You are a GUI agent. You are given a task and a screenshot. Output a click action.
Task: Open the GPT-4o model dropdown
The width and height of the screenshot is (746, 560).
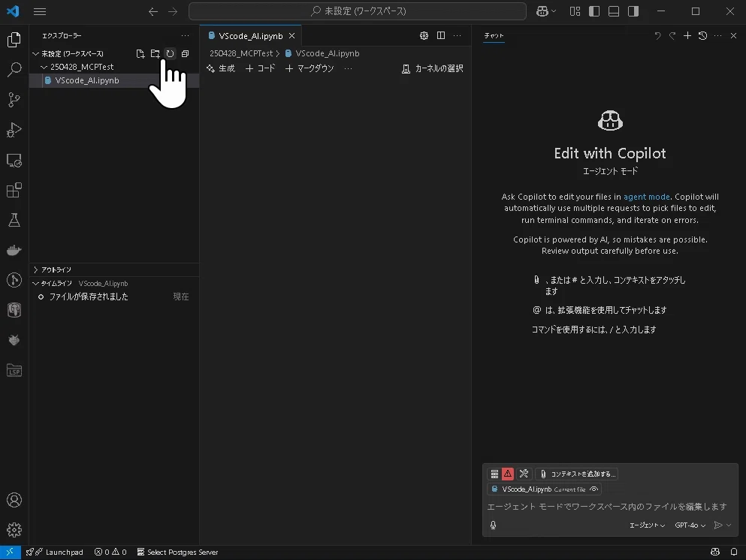point(690,525)
